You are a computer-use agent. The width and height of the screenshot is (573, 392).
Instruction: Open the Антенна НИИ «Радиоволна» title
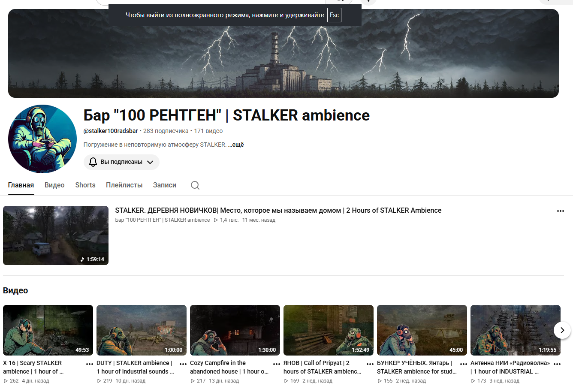pyautogui.click(x=510, y=367)
